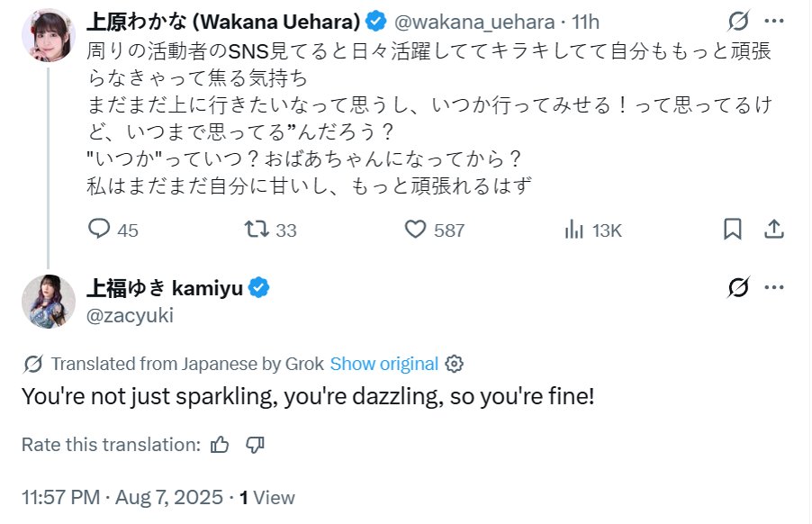
Task: View analytics showing 13K views
Action: point(573,230)
